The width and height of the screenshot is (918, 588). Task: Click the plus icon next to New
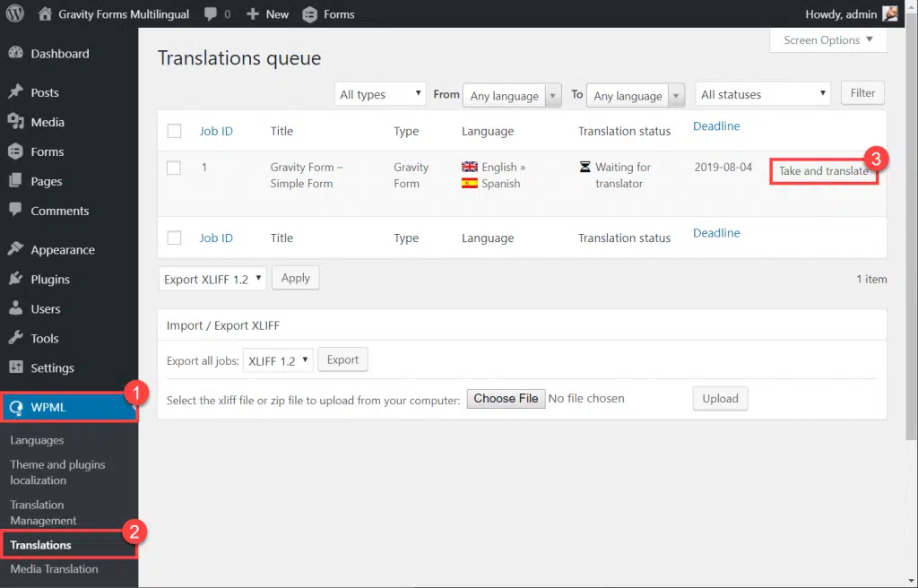coord(252,14)
